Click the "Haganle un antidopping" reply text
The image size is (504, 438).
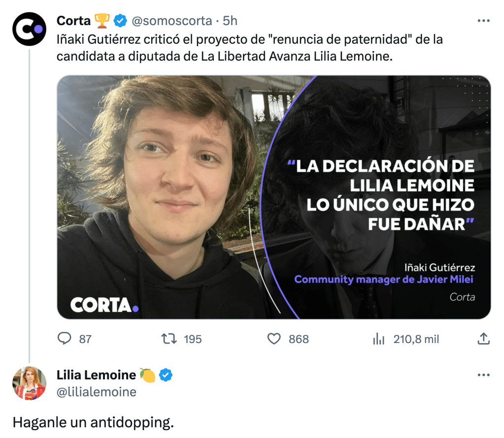(93, 423)
